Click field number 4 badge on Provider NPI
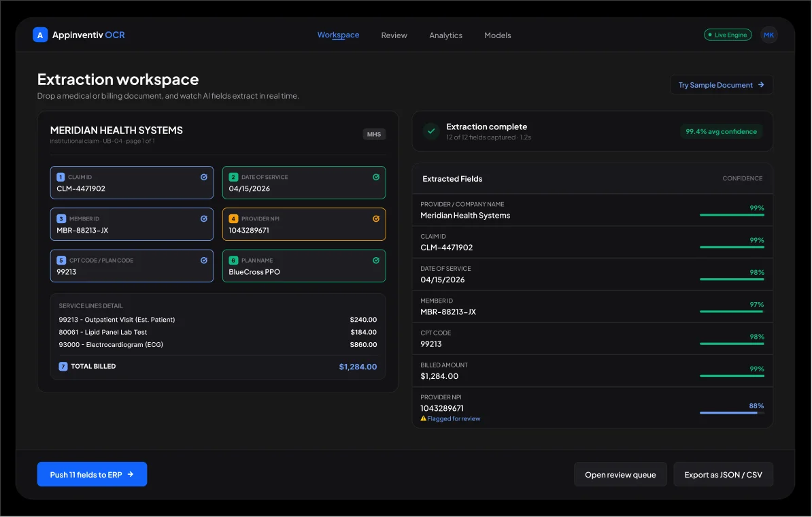This screenshot has height=517, width=812. [233, 218]
